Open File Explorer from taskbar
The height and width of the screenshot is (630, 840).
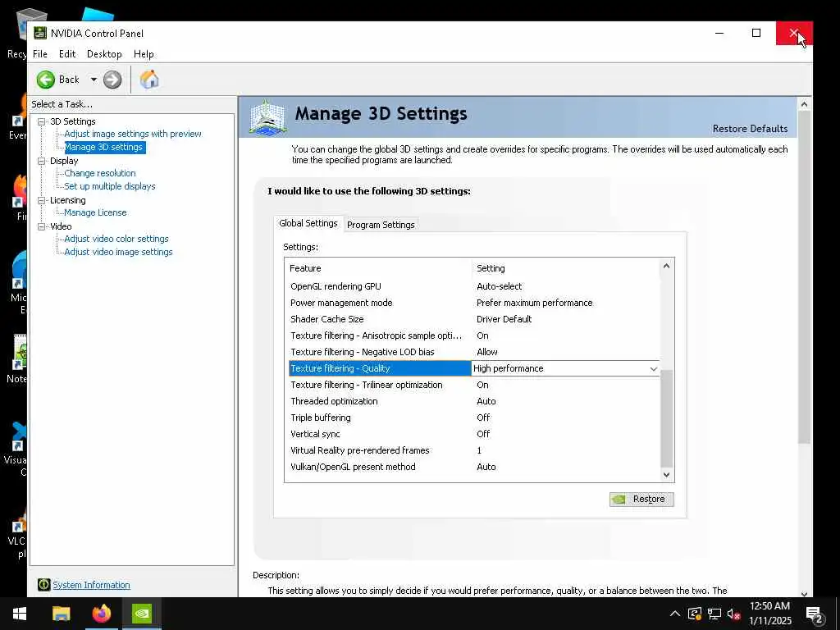click(x=61, y=614)
